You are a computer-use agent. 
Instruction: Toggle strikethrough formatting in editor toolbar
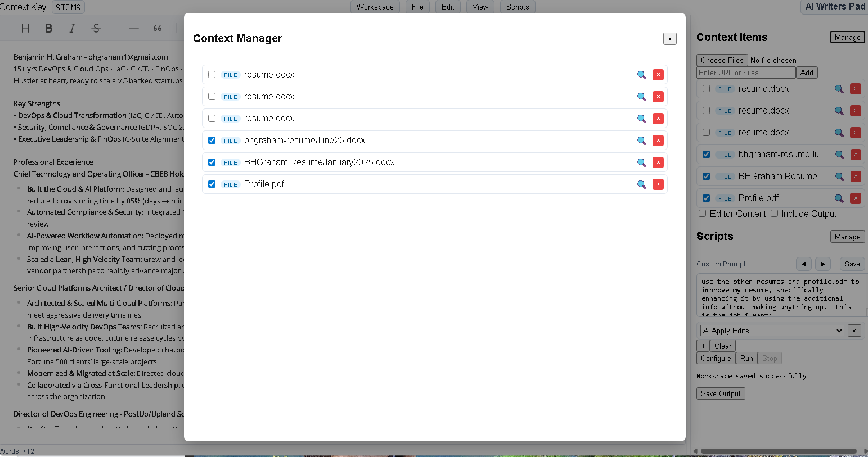tap(96, 28)
